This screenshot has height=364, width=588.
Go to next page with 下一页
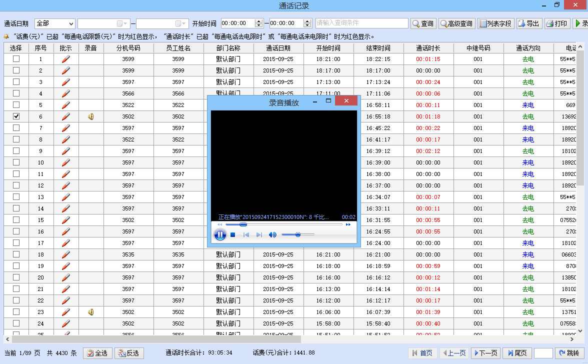(485, 353)
